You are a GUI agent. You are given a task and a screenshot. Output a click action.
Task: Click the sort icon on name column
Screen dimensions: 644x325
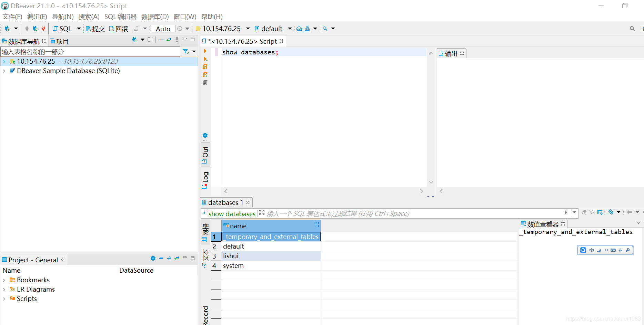click(316, 224)
